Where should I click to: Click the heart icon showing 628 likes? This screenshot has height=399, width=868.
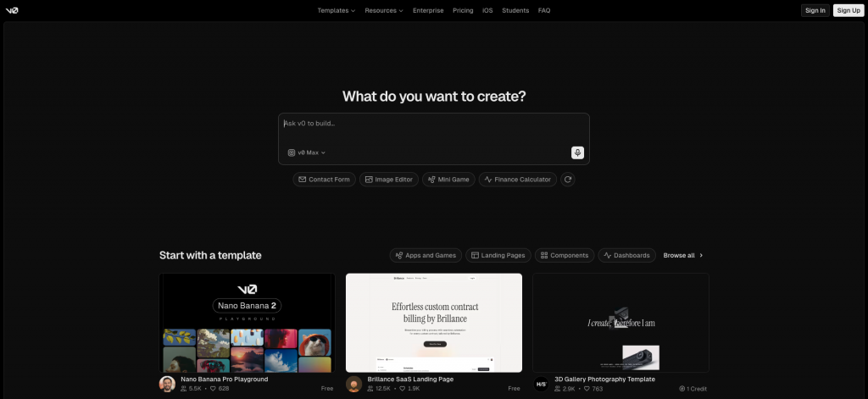(x=213, y=389)
